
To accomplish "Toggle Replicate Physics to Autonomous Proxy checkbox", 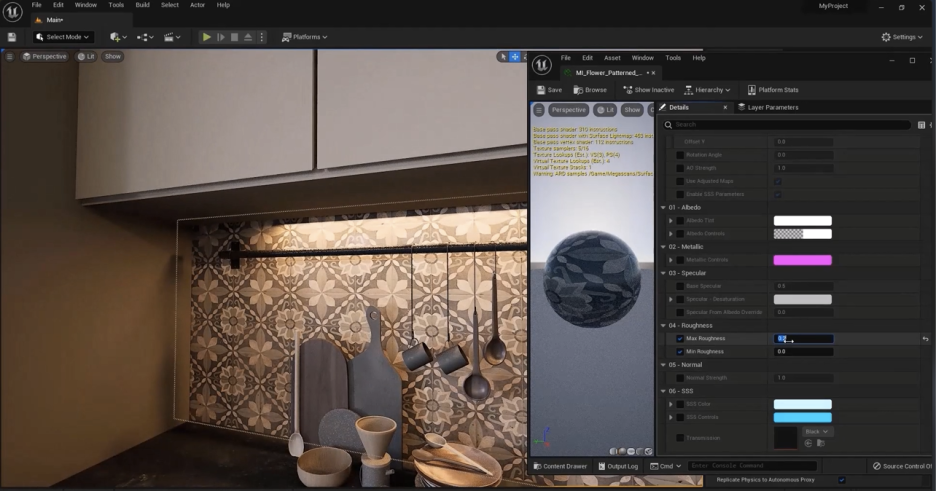I will pos(842,480).
